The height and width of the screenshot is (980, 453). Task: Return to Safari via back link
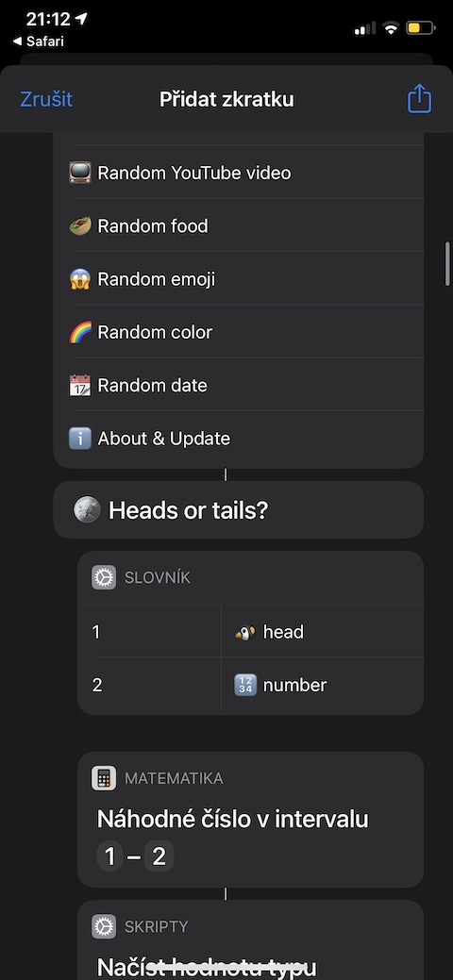tap(38, 42)
